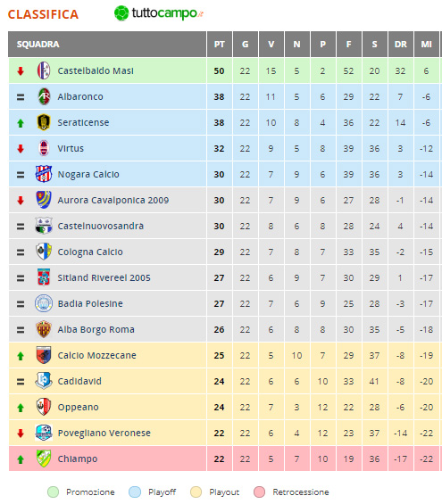Click the green up arrow beside Seraticense

(x=21, y=123)
